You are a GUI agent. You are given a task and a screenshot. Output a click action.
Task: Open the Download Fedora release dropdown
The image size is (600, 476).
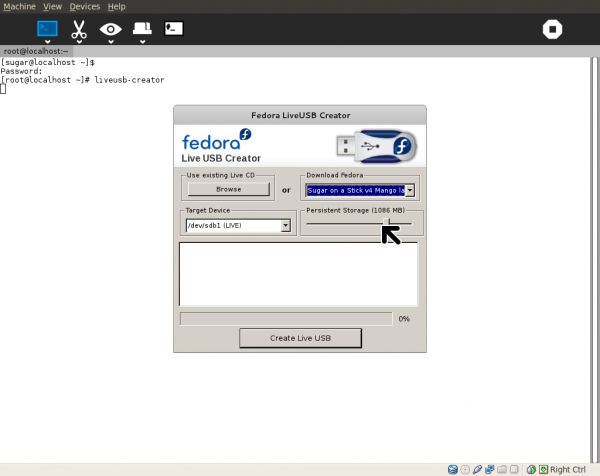pyautogui.click(x=409, y=189)
